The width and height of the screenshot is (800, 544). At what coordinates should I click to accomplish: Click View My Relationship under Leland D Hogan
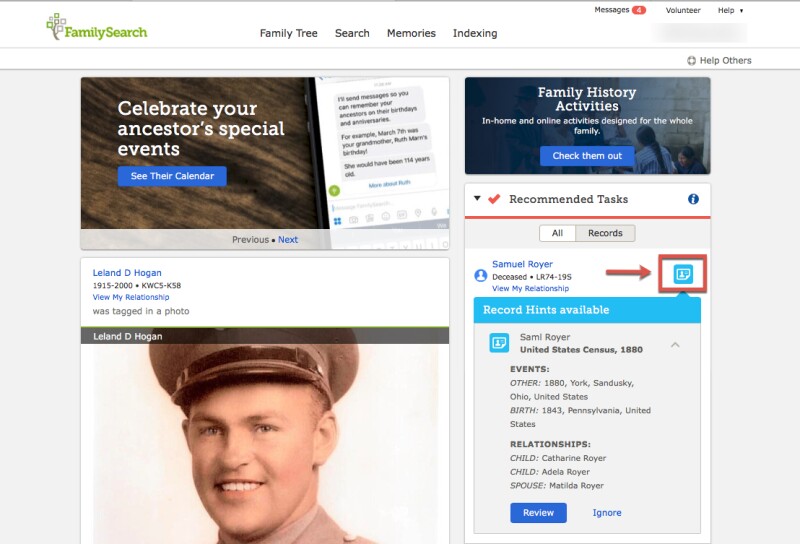pyautogui.click(x=131, y=297)
